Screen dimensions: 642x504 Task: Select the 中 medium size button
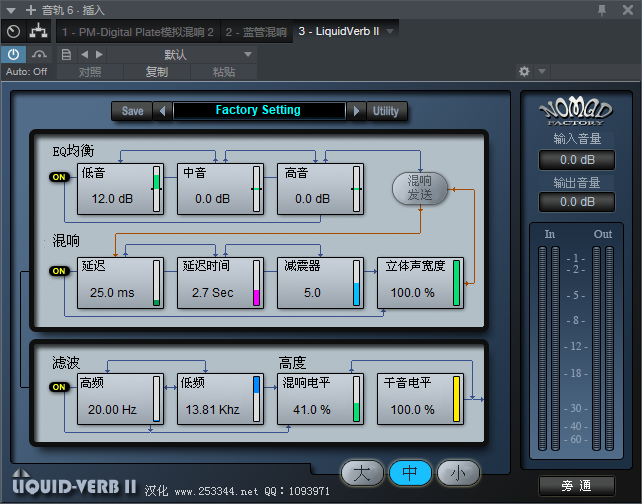coord(410,473)
